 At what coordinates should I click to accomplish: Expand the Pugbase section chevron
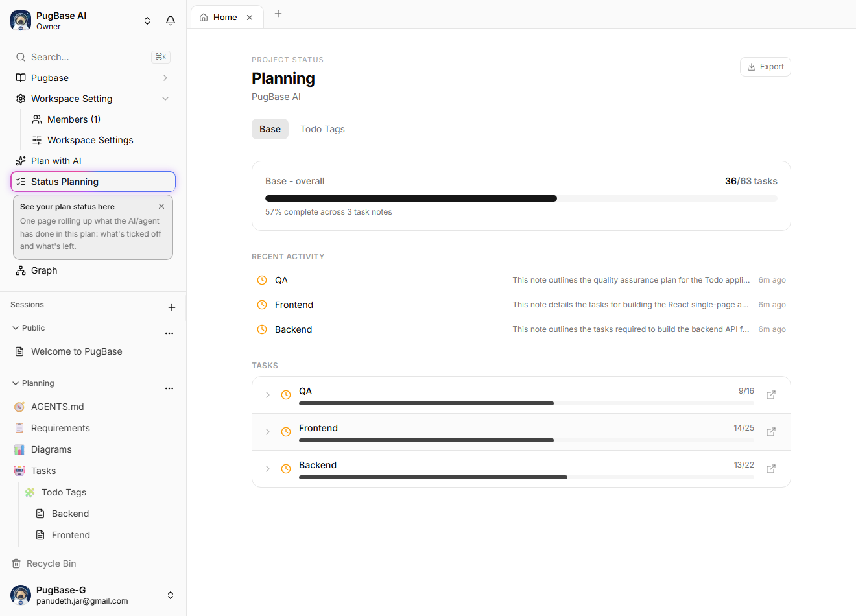click(x=165, y=78)
